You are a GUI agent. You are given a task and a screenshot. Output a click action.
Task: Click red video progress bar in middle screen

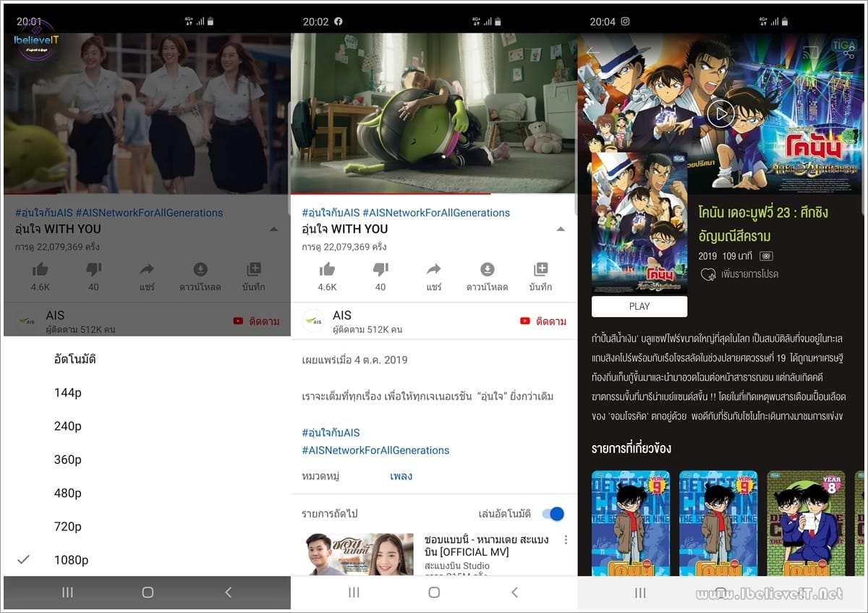point(391,194)
